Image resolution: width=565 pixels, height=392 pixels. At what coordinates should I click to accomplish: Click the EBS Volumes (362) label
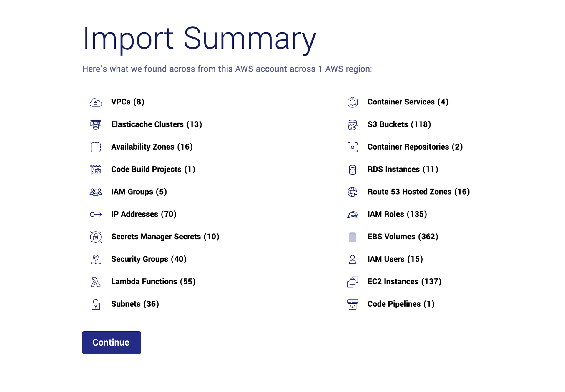tap(403, 237)
